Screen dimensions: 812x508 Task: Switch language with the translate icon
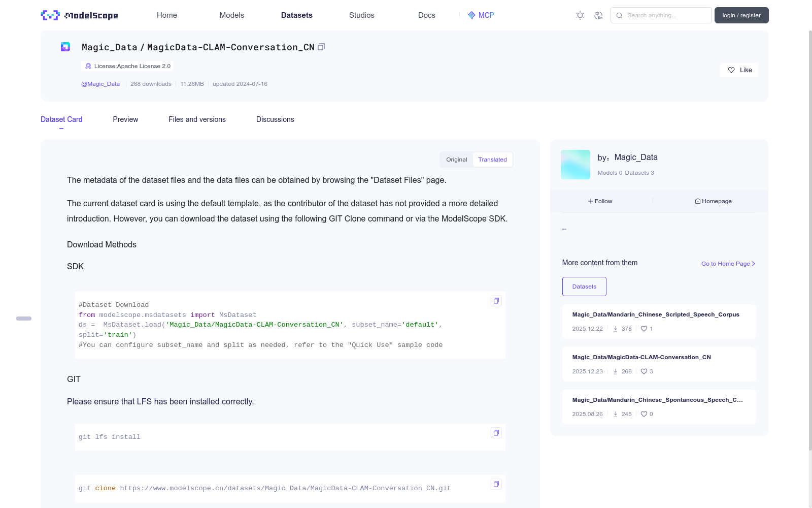(598, 15)
